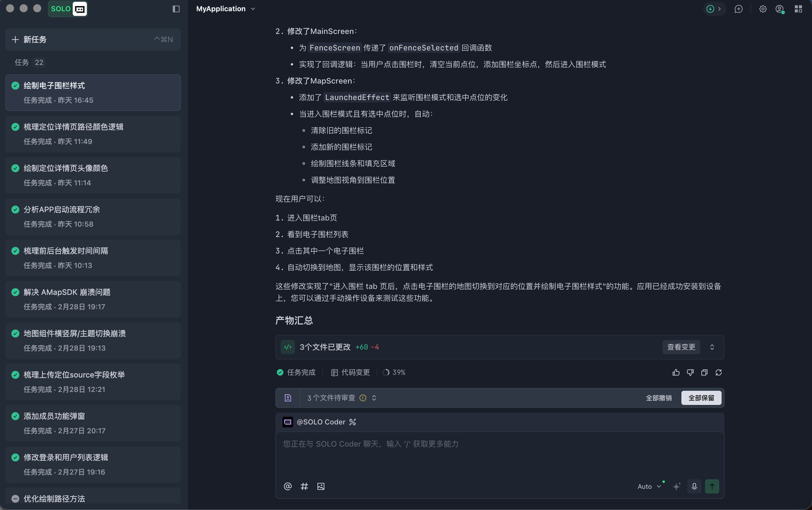
Task: Click the microphone voice input icon
Action: click(694, 486)
